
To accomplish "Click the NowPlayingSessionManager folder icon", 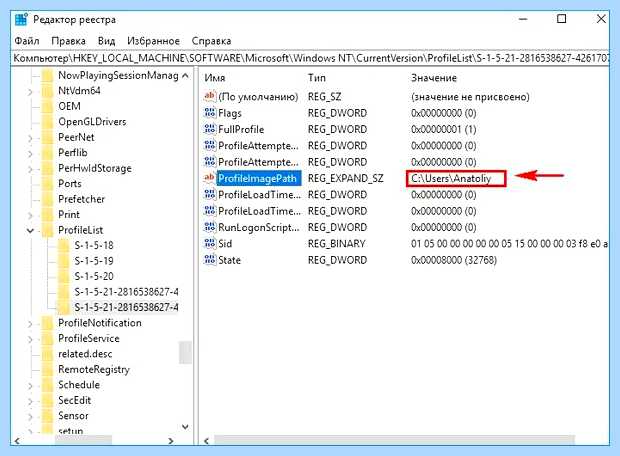I will 47,75.
